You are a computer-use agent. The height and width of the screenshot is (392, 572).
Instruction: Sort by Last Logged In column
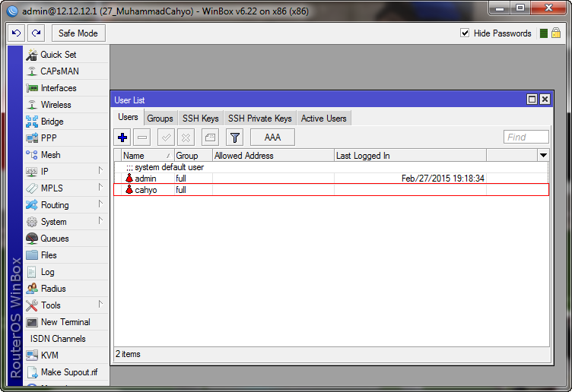[x=410, y=156]
